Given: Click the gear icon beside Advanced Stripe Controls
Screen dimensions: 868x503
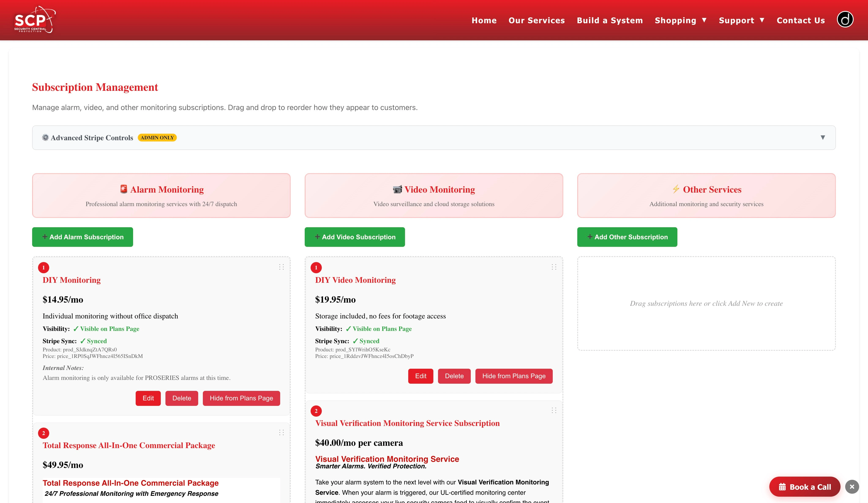Looking at the screenshot, I should 45,137.
